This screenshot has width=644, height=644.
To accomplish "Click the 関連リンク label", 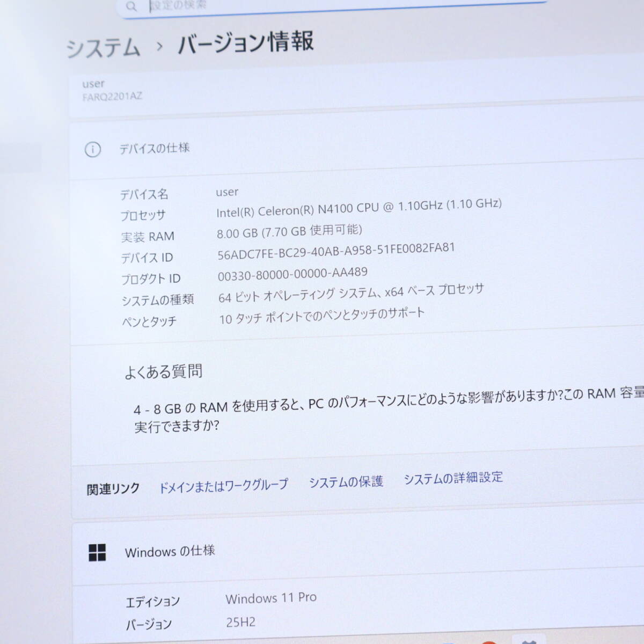I will pos(113,489).
